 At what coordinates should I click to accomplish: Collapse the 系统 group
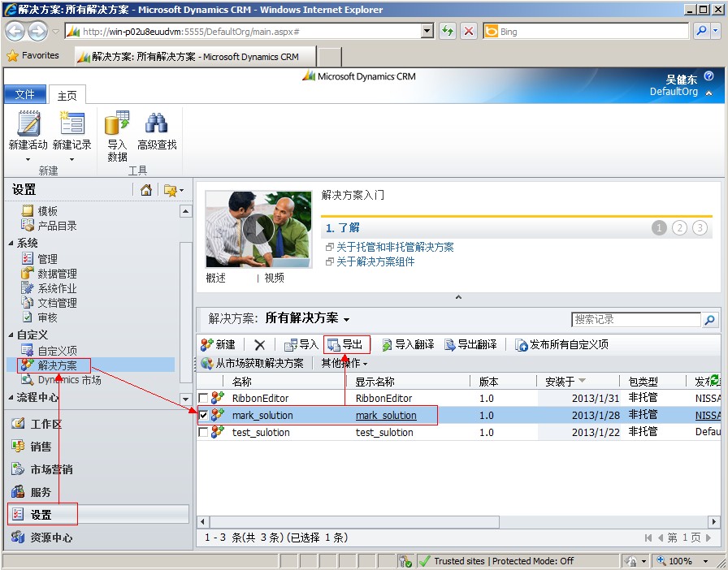tap(11, 243)
